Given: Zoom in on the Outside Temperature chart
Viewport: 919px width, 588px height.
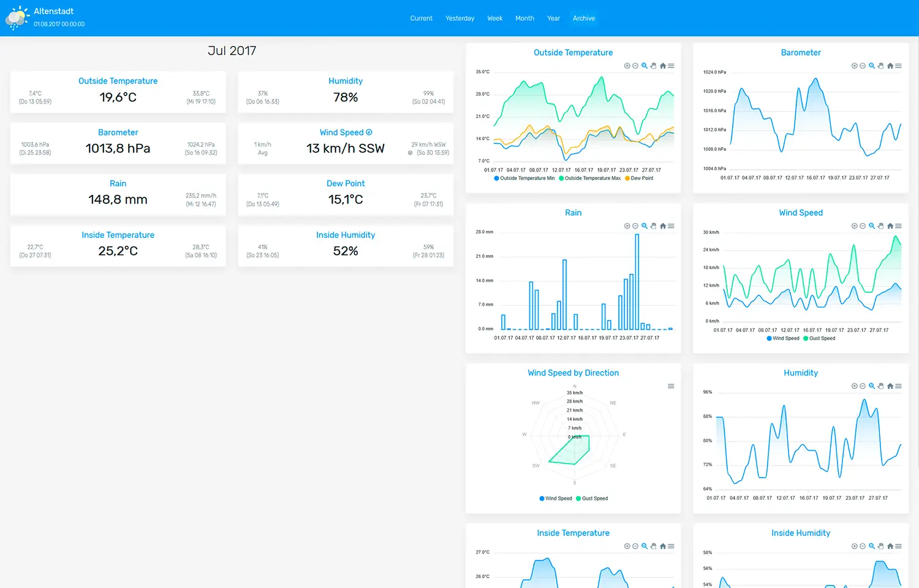Looking at the screenshot, I should pos(627,66).
